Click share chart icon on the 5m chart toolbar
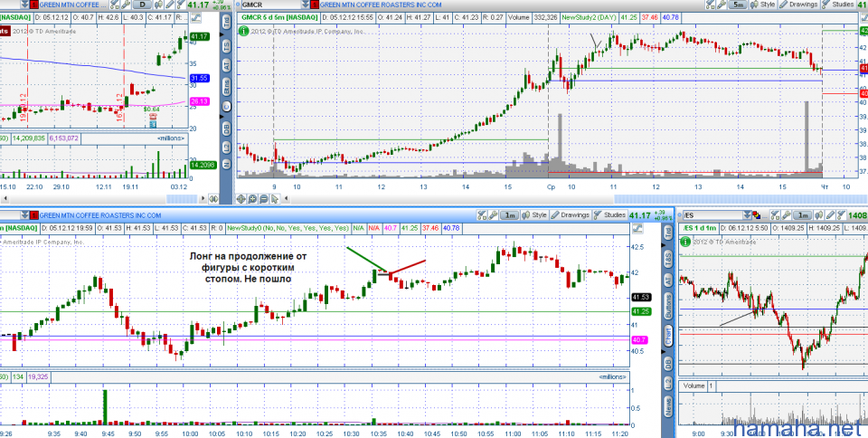 pyautogui.click(x=711, y=5)
